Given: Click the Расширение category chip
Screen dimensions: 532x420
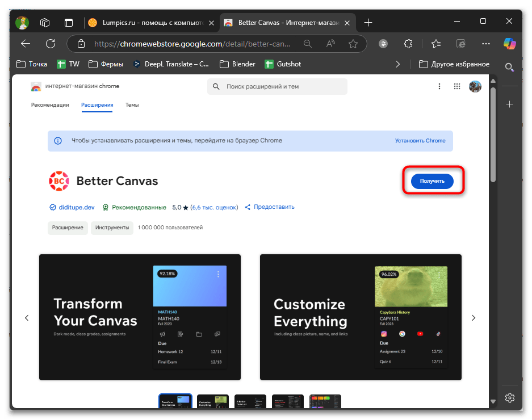Looking at the screenshot, I should [x=68, y=228].
